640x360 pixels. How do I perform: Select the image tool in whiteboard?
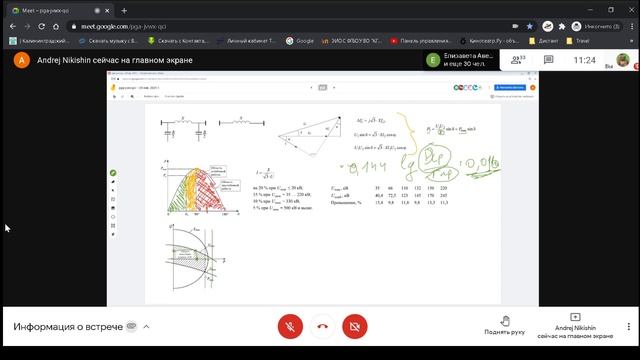pos(113,208)
